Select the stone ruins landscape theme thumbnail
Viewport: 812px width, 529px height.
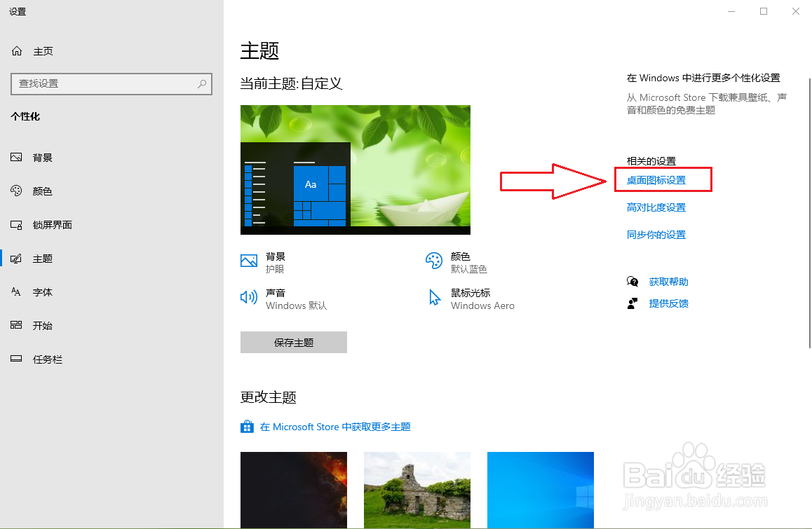point(417,490)
